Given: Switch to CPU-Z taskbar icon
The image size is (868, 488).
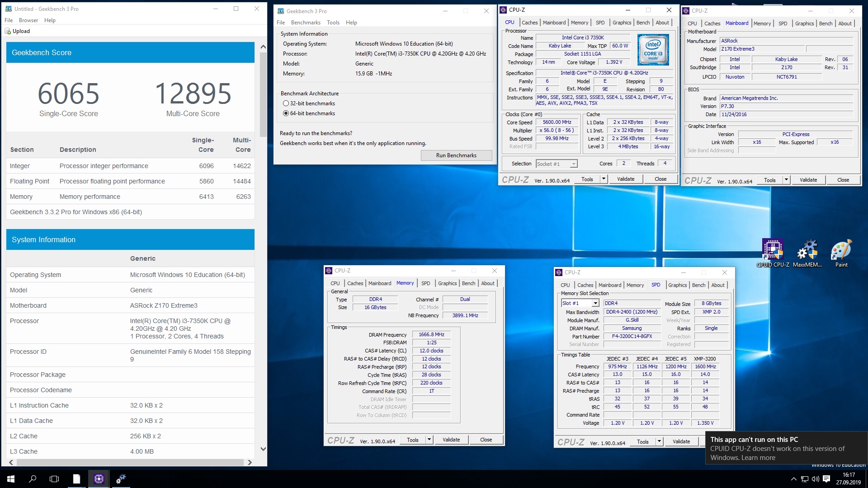Looking at the screenshot, I should pyautogui.click(x=99, y=479).
